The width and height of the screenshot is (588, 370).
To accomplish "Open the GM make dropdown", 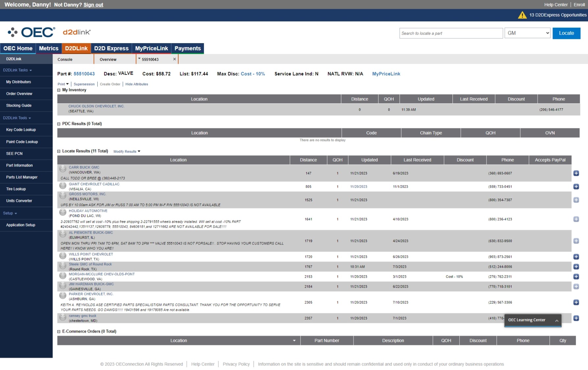I will (527, 33).
